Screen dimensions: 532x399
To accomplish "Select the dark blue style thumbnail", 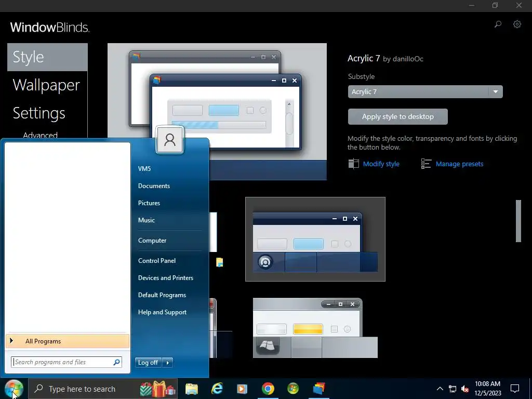I will pos(315,239).
